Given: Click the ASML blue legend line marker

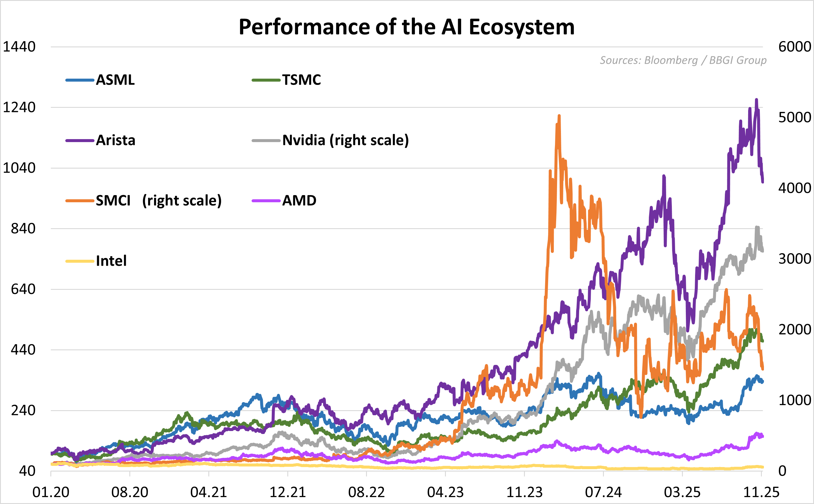Looking at the screenshot, I should pyautogui.click(x=80, y=80).
